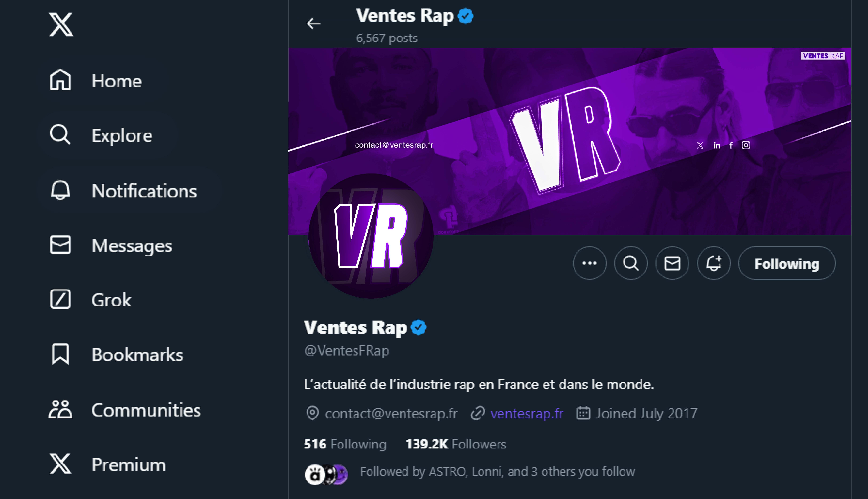Send a direct message via envelope icon
This screenshot has width=868, height=499.
click(x=672, y=263)
